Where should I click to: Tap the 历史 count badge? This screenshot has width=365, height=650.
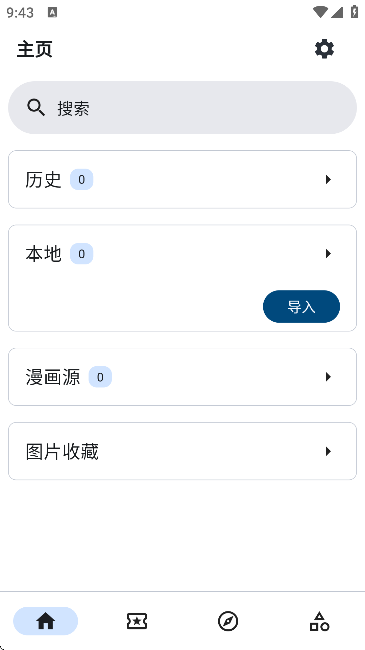click(x=81, y=179)
